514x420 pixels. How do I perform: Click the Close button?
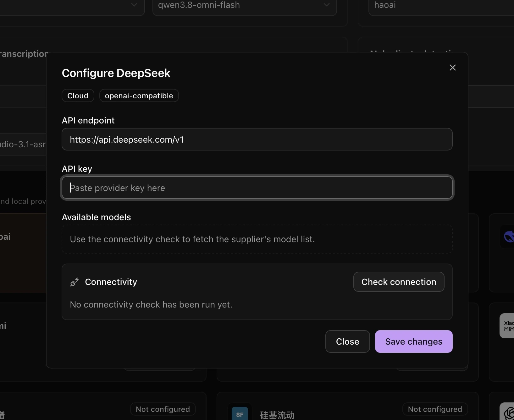pyautogui.click(x=347, y=341)
